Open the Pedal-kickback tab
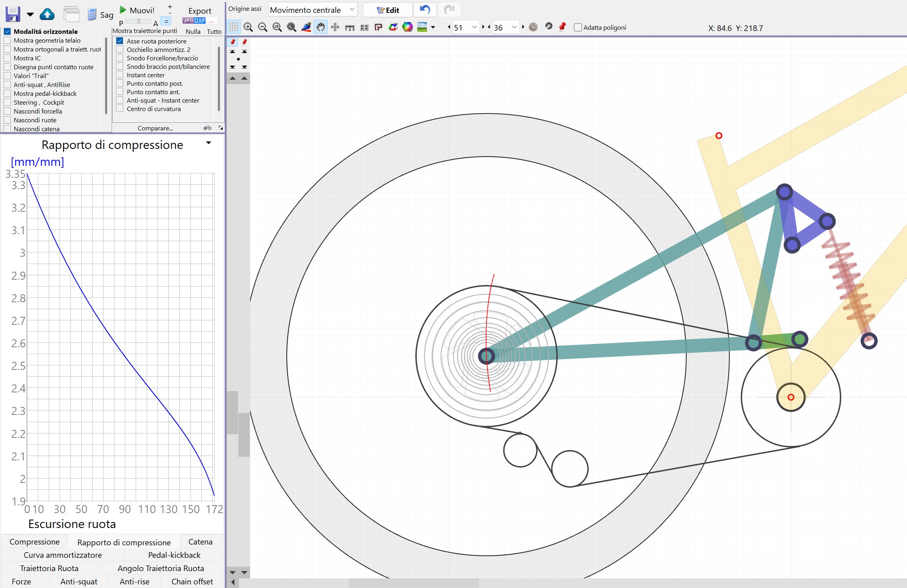Image resolution: width=907 pixels, height=588 pixels. (x=174, y=555)
